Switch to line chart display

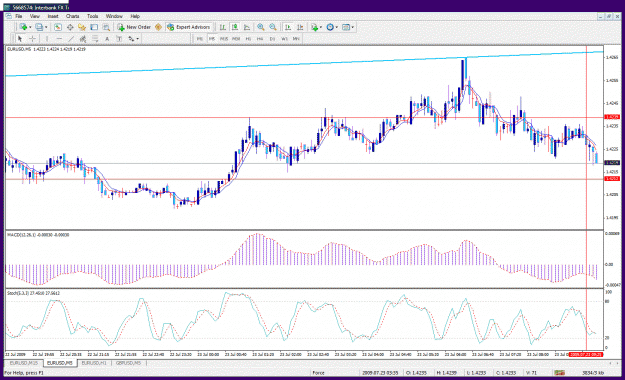pyautogui.click(x=247, y=27)
